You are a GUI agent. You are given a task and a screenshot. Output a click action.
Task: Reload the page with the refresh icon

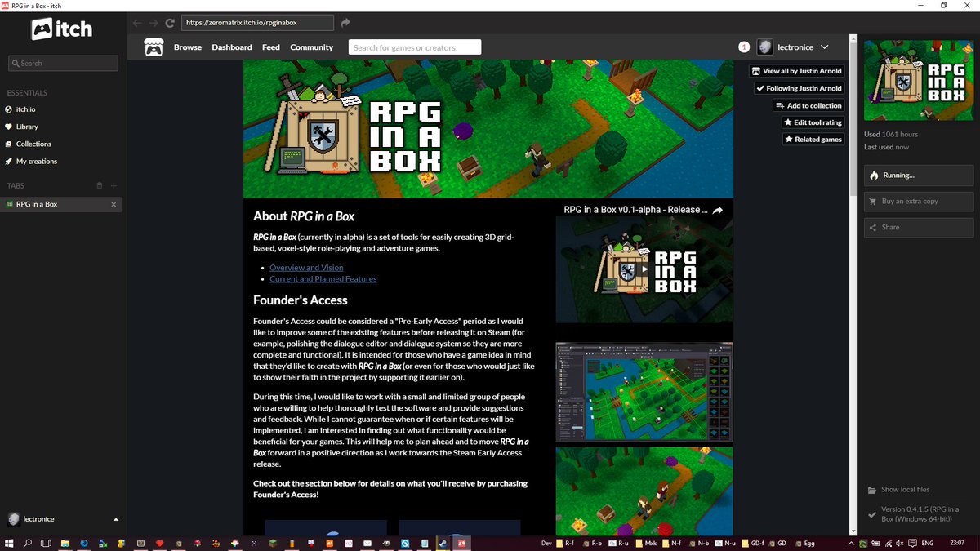point(170,23)
